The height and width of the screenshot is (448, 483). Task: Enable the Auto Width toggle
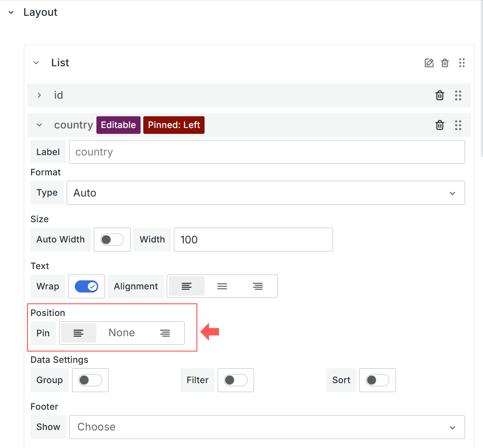pos(112,239)
